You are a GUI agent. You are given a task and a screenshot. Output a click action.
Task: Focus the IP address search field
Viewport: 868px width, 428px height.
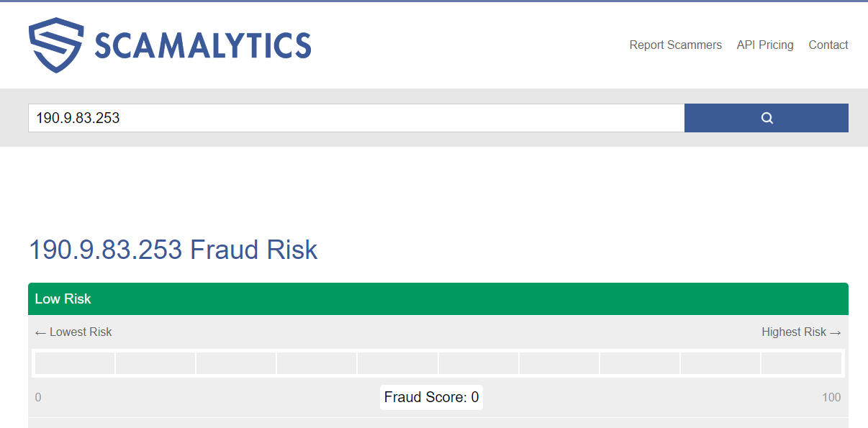tap(356, 118)
